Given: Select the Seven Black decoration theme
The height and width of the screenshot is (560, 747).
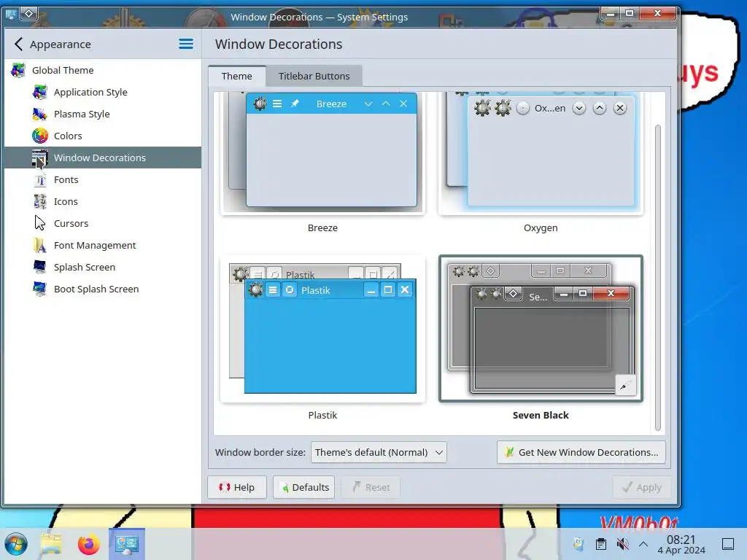Looking at the screenshot, I should (541, 329).
